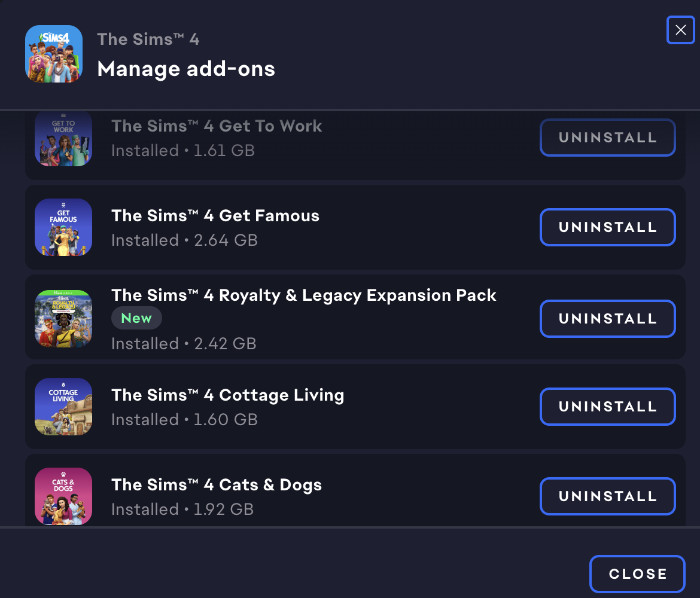Click the Royalty & Legacy Expansion Pack title
The height and width of the screenshot is (598, 700).
tap(304, 295)
